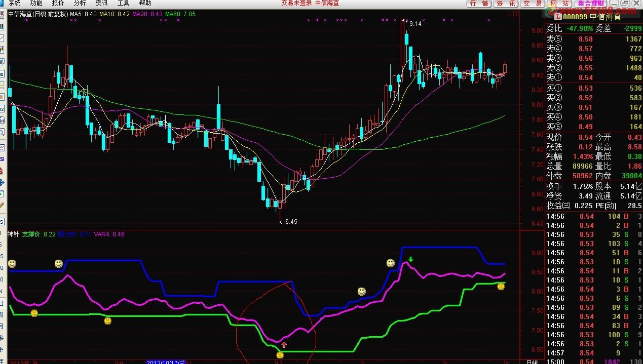Select the pencil drawing tool in left sidebar
The height and width of the screenshot is (364, 643).
pyautogui.click(x=2, y=206)
